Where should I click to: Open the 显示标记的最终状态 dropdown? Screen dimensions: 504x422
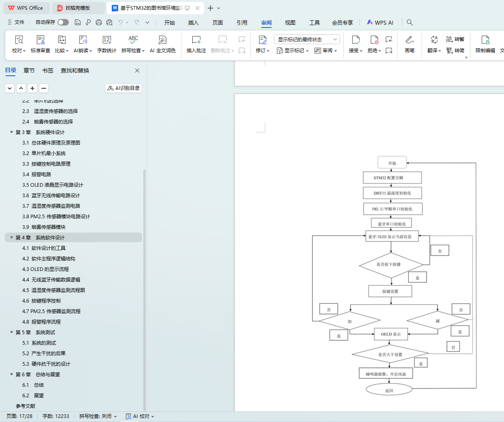coord(306,39)
